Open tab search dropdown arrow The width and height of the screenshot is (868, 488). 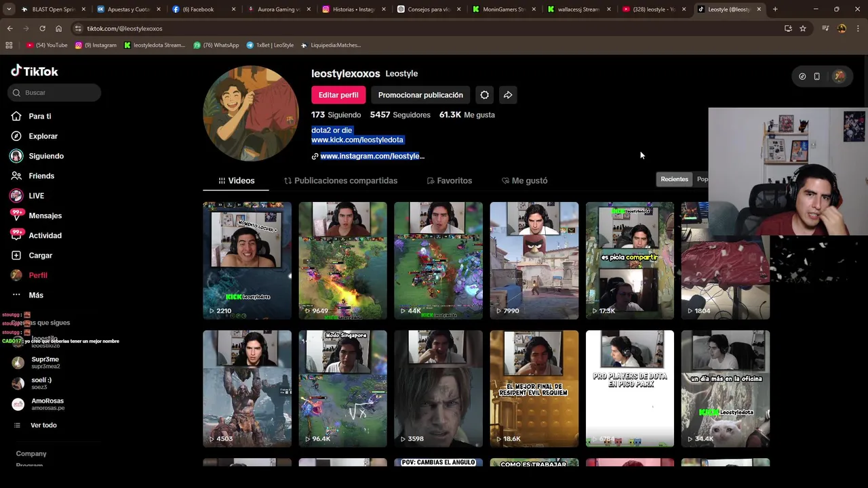(7, 9)
